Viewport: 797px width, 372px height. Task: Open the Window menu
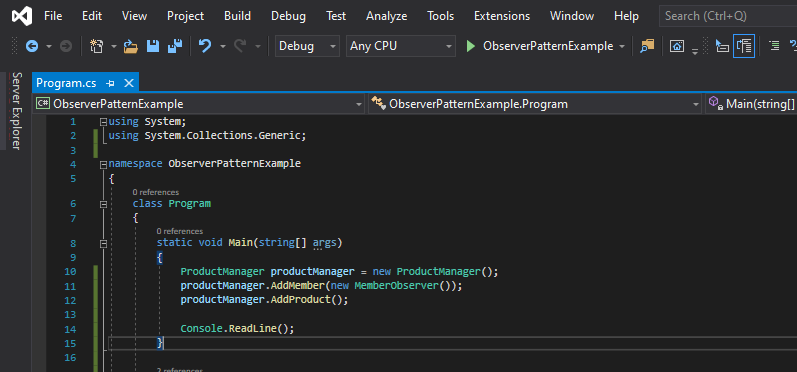pyautogui.click(x=572, y=16)
